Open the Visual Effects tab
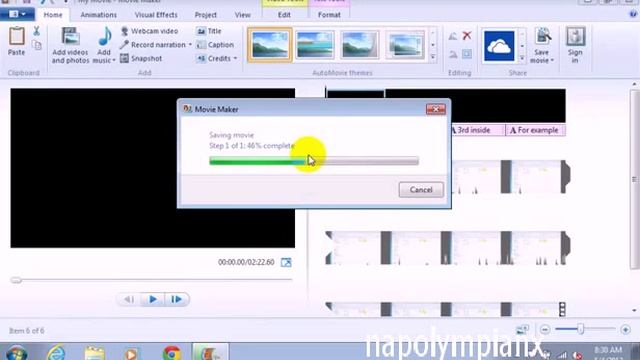 pyautogui.click(x=156, y=15)
